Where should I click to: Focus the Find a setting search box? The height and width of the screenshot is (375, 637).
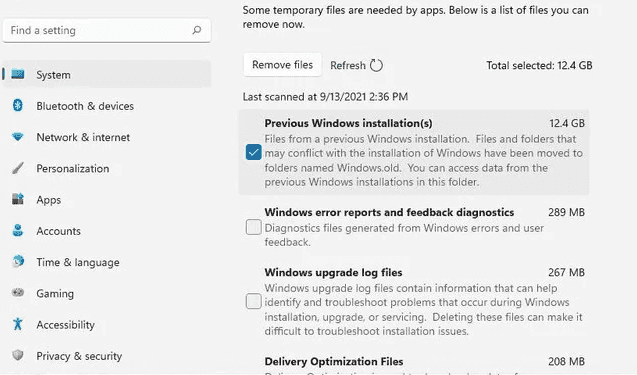click(x=107, y=30)
